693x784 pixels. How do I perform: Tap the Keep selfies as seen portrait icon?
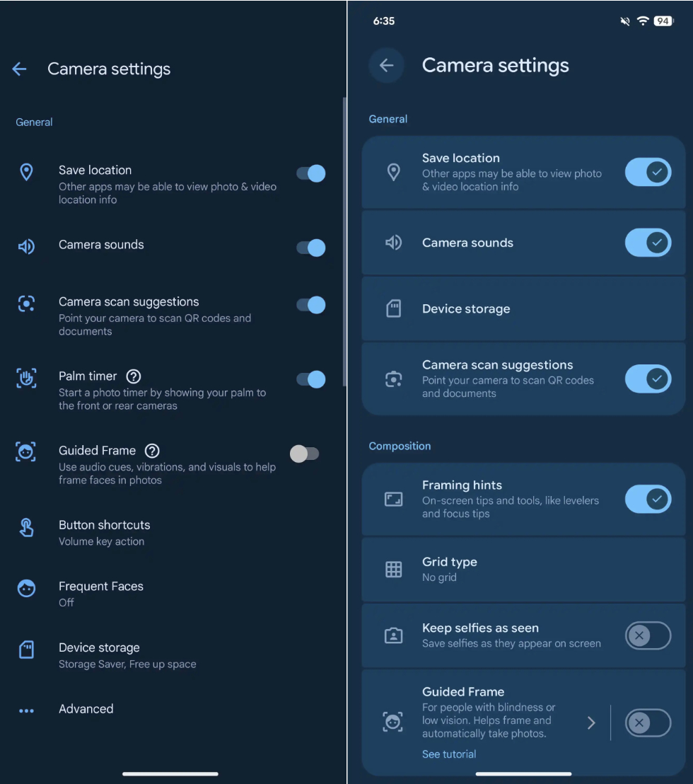point(393,635)
